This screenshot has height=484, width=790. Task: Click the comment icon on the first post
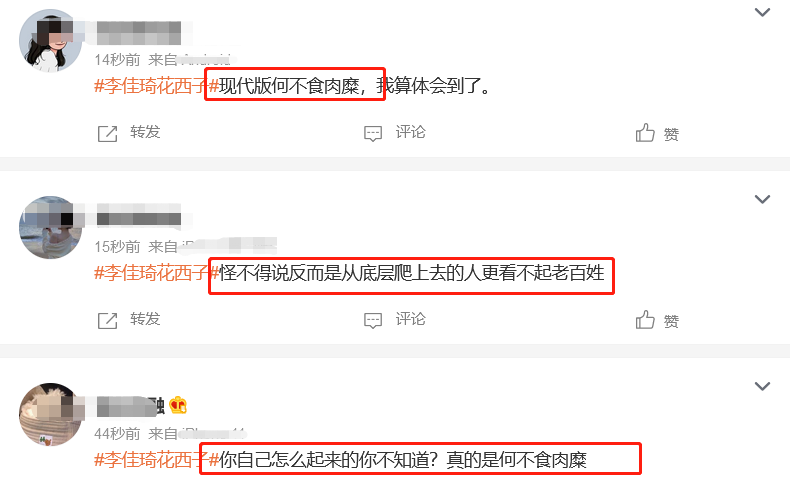[373, 133]
